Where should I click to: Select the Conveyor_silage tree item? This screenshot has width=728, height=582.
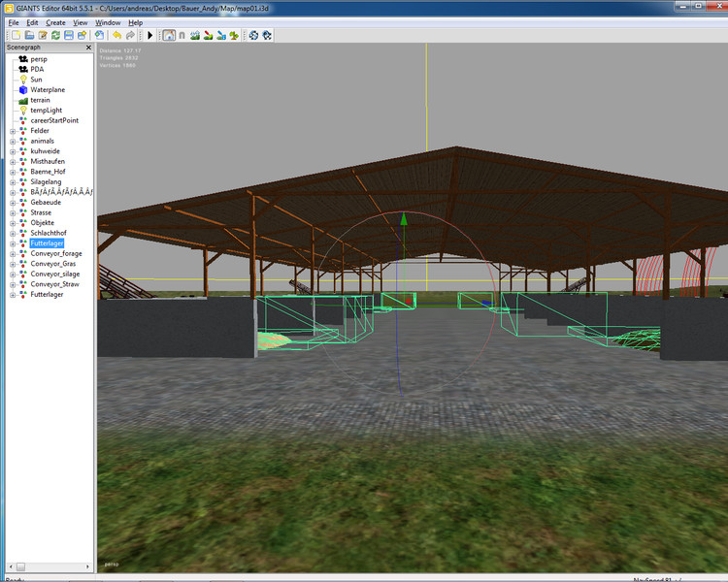[54, 274]
